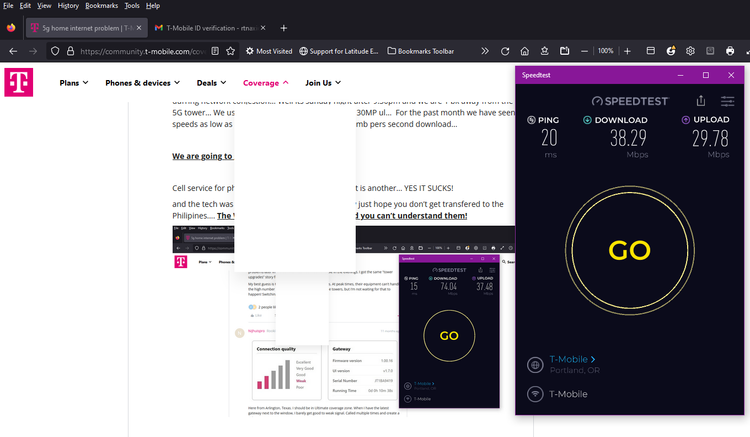Click the browser home icon
Viewport: 750px width, 437px height.
point(525,51)
